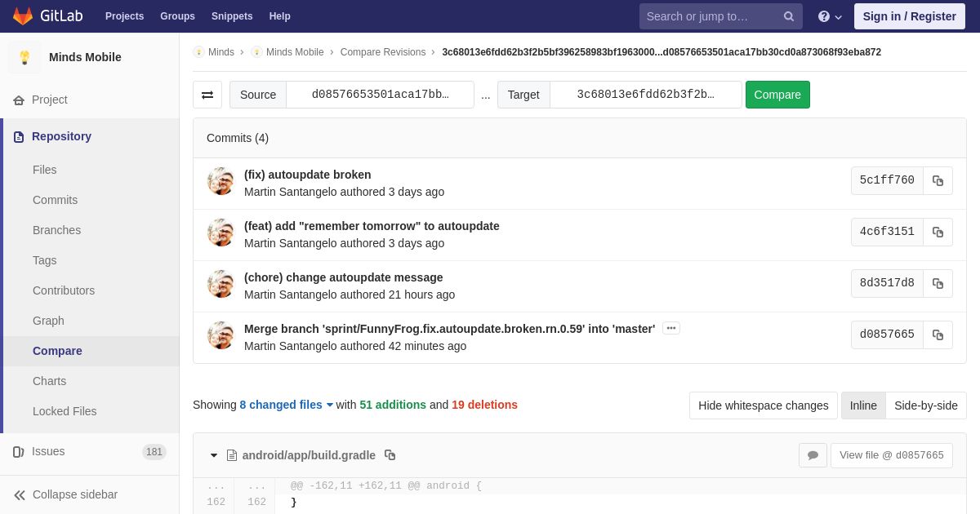This screenshot has height=514, width=980.
Task: Open Files in repository sidebar
Action: click(x=45, y=170)
